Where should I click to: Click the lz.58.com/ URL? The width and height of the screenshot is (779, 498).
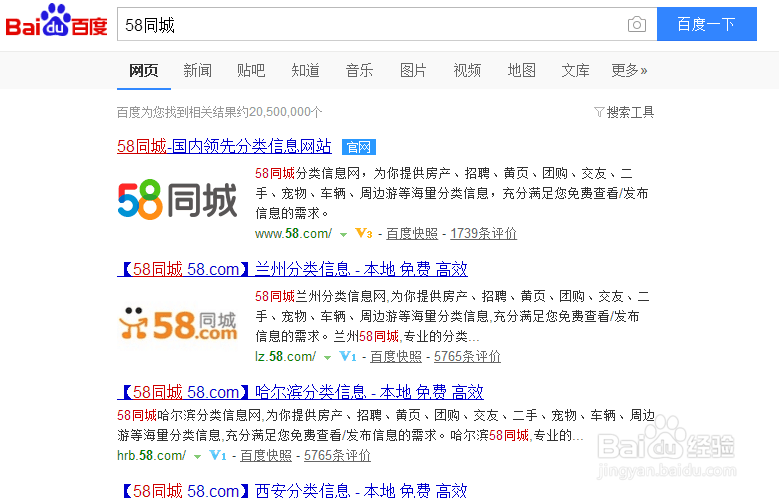[285, 356]
